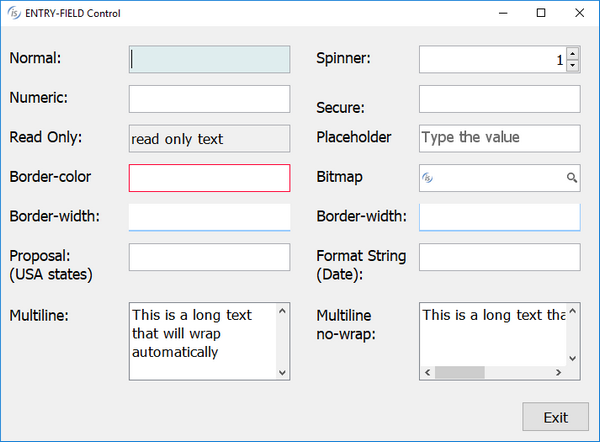Click into the Numeric entry field
The height and width of the screenshot is (442, 600).
click(209, 99)
